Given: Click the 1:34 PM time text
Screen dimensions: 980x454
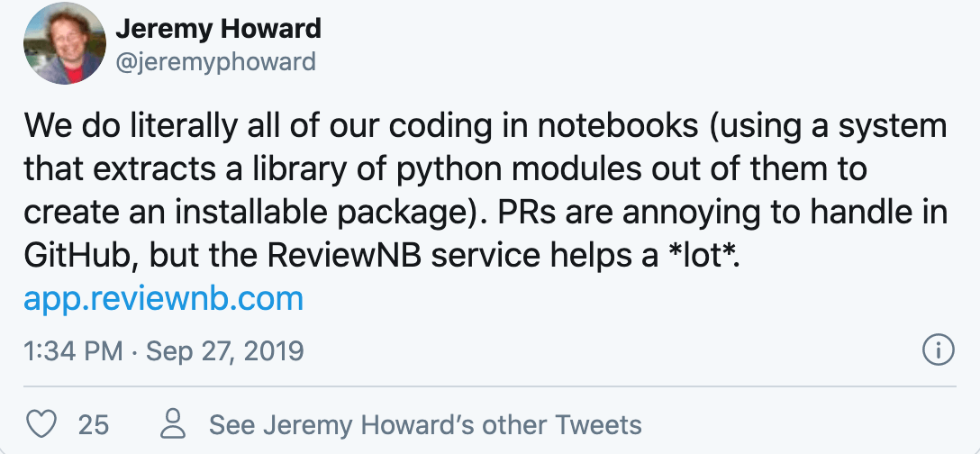Looking at the screenshot, I should click(73, 350).
